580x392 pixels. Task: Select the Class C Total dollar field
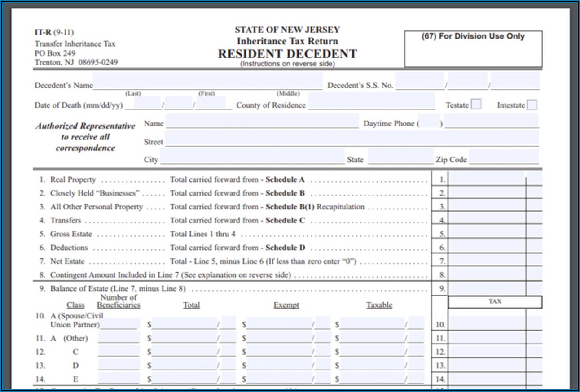point(185,351)
